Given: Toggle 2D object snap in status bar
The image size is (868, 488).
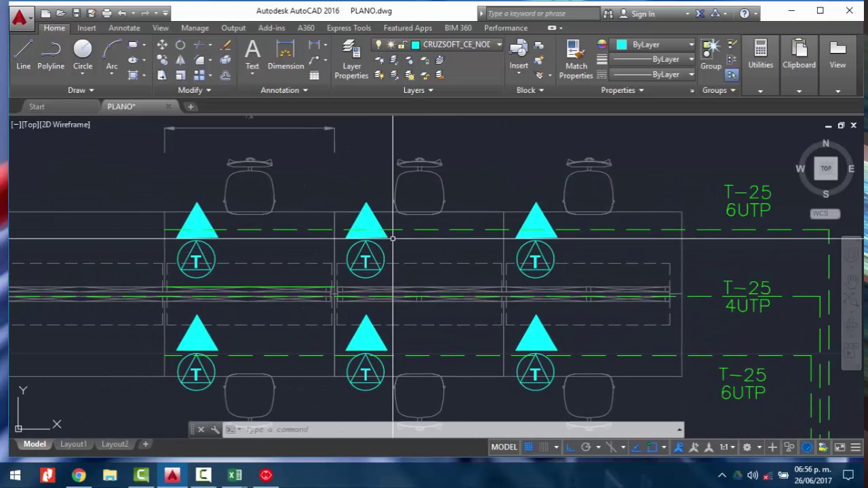Looking at the screenshot, I should coord(652,447).
